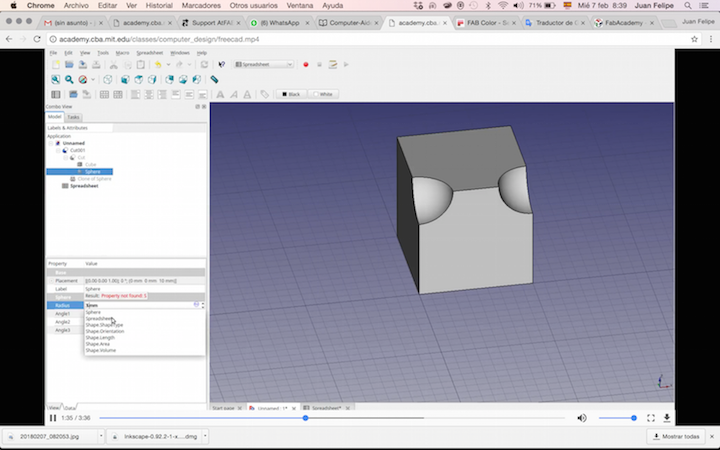Image resolution: width=720 pixels, height=450 pixels.
Task: Click the refresh recompute icon
Action: point(204,64)
